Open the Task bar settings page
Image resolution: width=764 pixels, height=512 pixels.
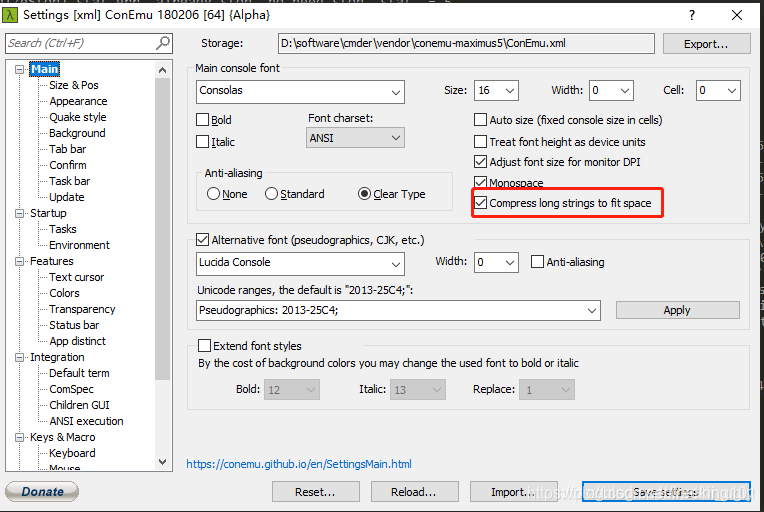pos(69,181)
